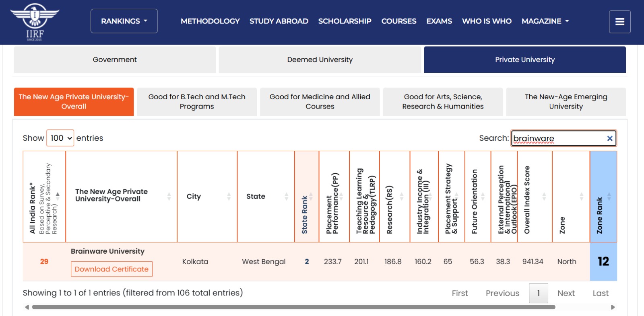Image resolution: width=644 pixels, height=316 pixels.
Task: Switch to the Deemed University tab
Action: [320, 60]
